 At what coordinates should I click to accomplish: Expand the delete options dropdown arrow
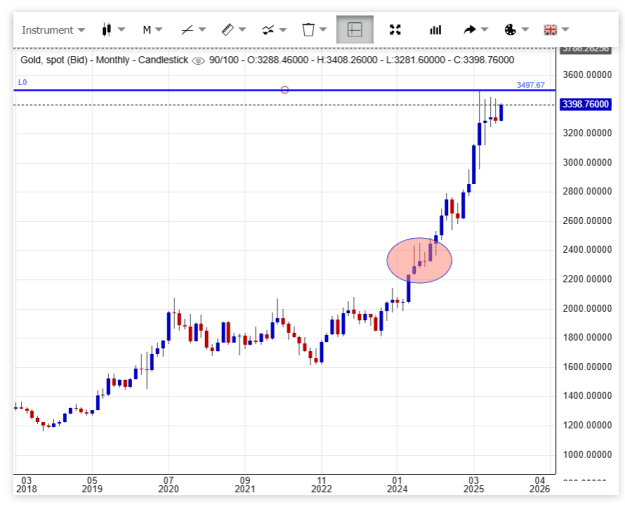click(323, 29)
